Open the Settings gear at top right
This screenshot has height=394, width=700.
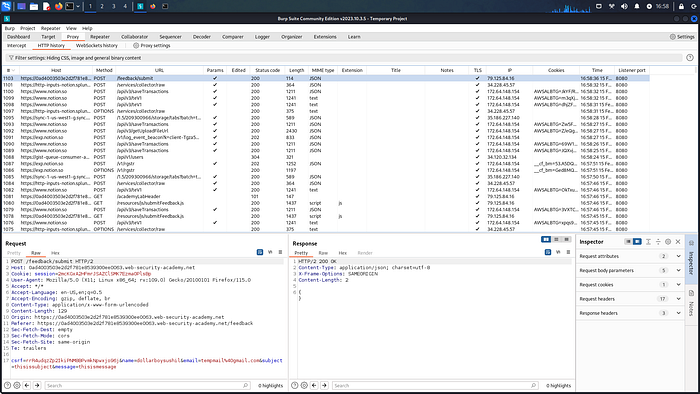[682, 37]
